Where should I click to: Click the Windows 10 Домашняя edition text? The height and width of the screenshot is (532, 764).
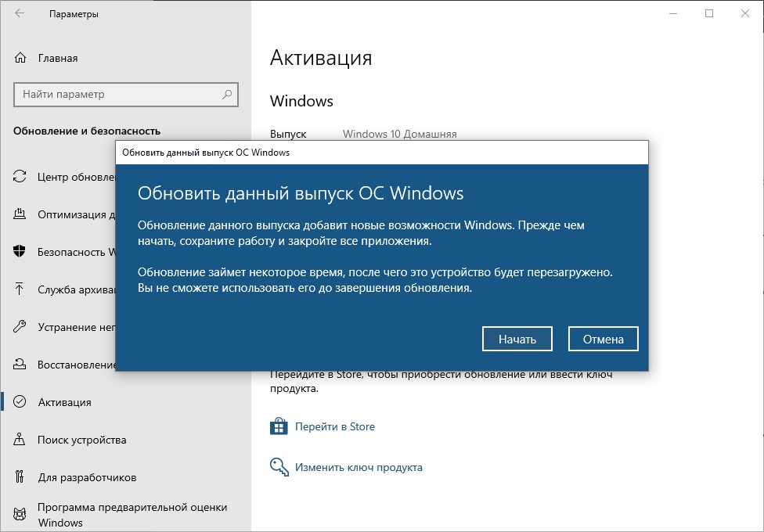click(399, 134)
